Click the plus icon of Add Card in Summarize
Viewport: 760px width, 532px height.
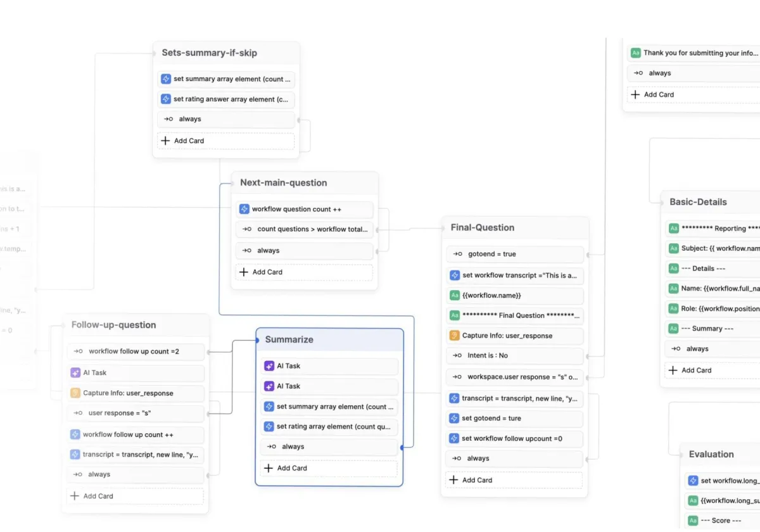click(x=269, y=468)
